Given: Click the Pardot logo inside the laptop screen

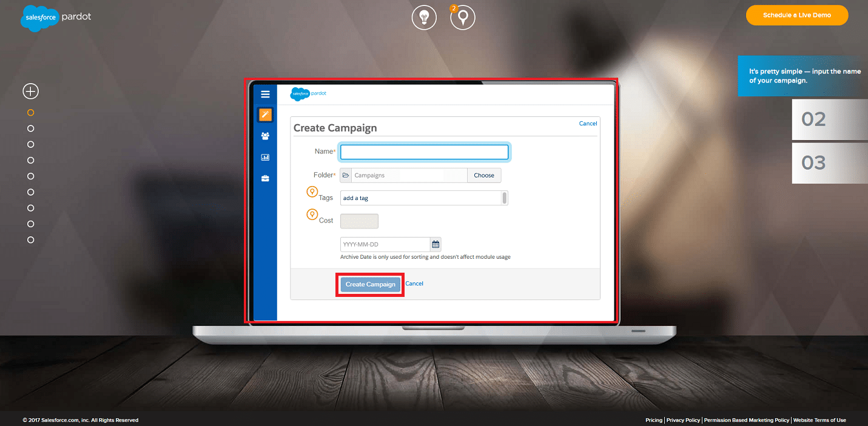Looking at the screenshot, I should point(308,94).
